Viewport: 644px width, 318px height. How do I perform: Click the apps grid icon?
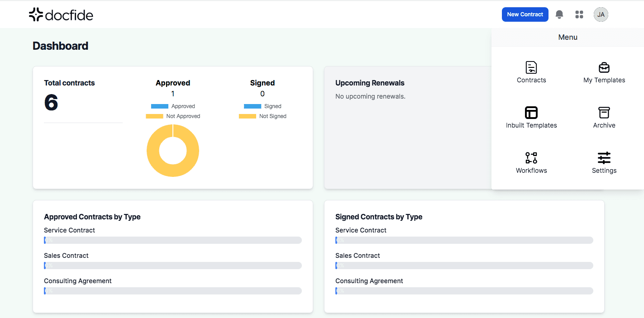coord(579,14)
